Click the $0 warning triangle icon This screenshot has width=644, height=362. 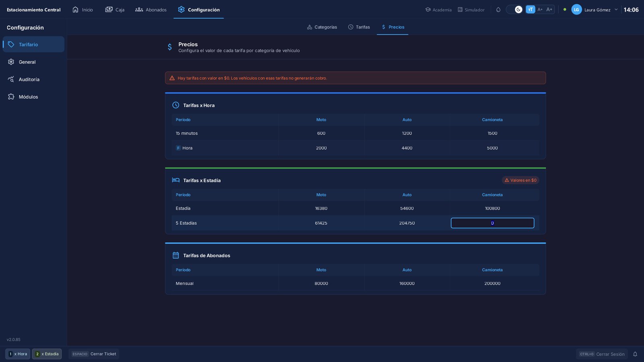coord(172,78)
